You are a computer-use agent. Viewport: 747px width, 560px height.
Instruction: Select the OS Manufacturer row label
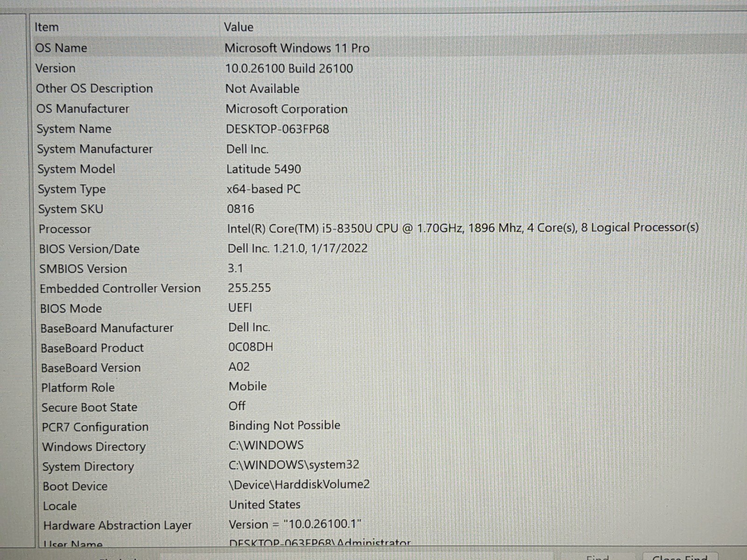coord(83,109)
